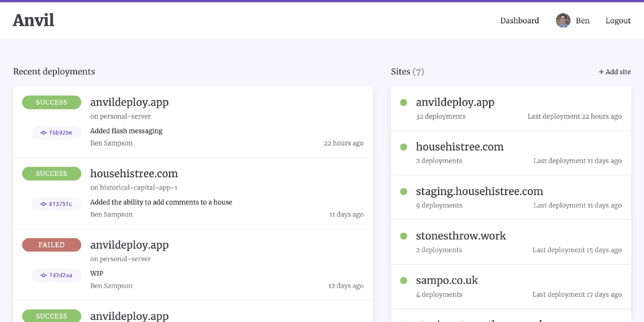Viewport: 644px width, 322px height.
Task: Log out via Logout link
Action: pyautogui.click(x=618, y=20)
